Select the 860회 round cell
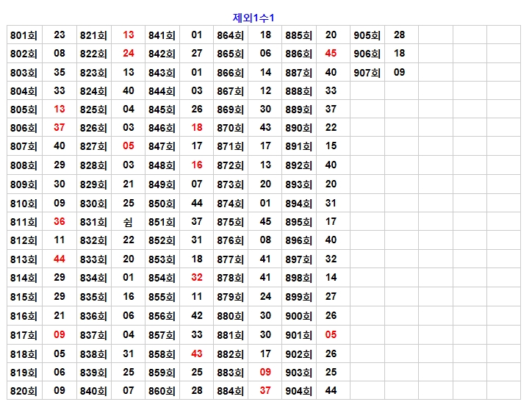 click(162, 391)
